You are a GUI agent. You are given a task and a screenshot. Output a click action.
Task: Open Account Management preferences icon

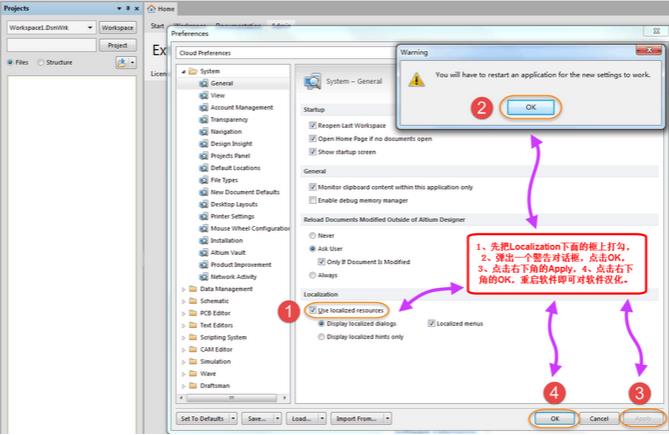coord(204,107)
